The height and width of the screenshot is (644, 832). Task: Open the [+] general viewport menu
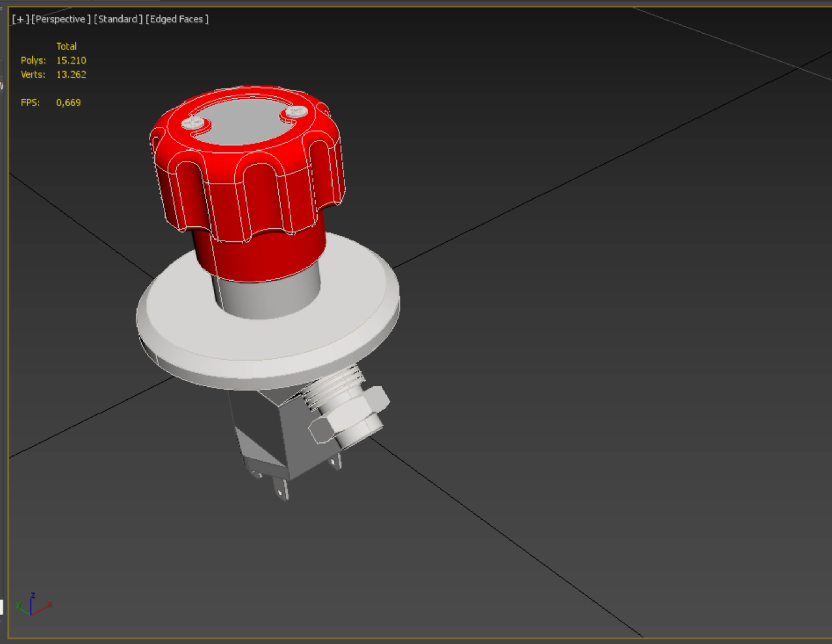(21, 19)
